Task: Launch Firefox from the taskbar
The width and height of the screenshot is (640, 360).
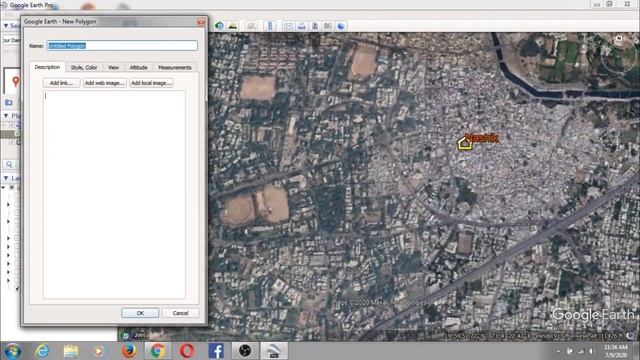Action: tap(129, 351)
